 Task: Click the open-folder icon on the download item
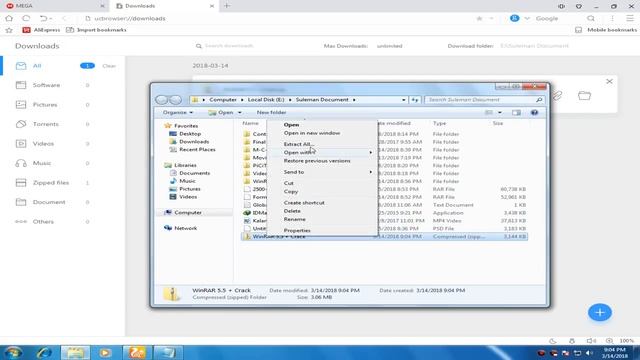(x=584, y=96)
